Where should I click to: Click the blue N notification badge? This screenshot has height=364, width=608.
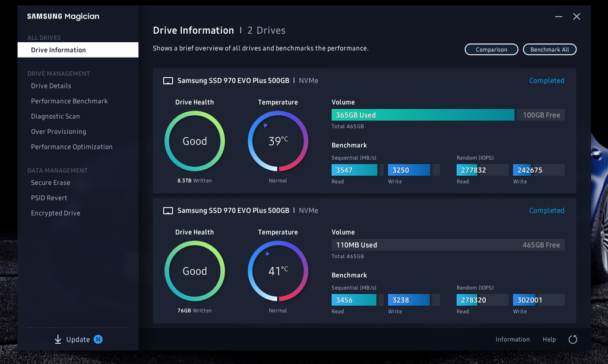pyautogui.click(x=98, y=340)
